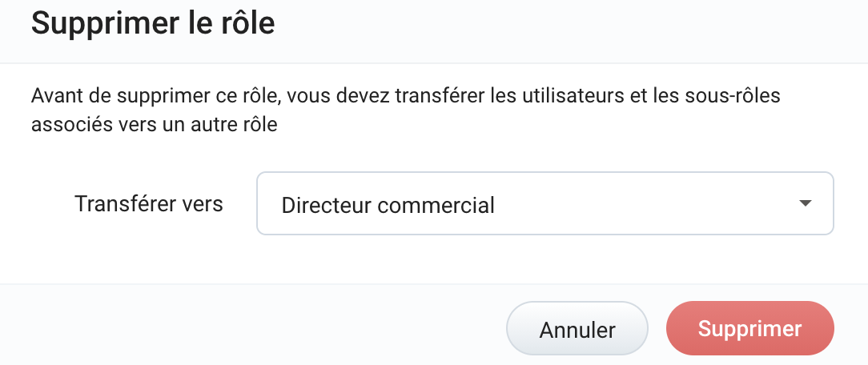Screen dimensions: 868x365
Task: Open the Transférer vers dropdown
Action: 545,203
